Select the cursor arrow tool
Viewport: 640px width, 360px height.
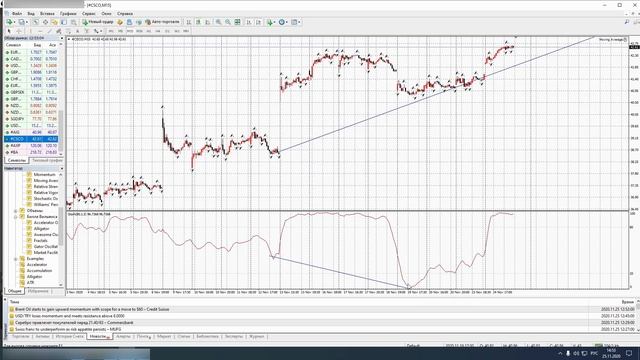coord(9,31)
